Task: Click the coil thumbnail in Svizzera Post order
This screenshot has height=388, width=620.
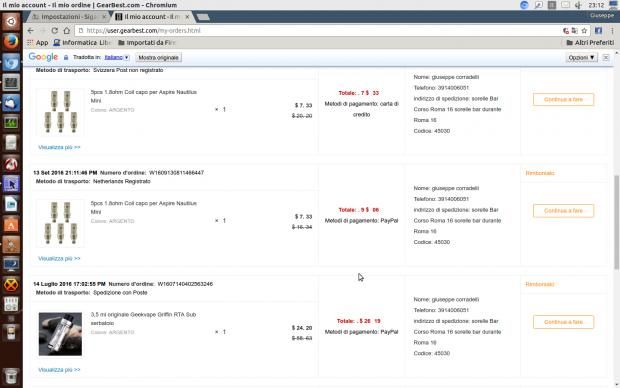Action: (60, 112)
